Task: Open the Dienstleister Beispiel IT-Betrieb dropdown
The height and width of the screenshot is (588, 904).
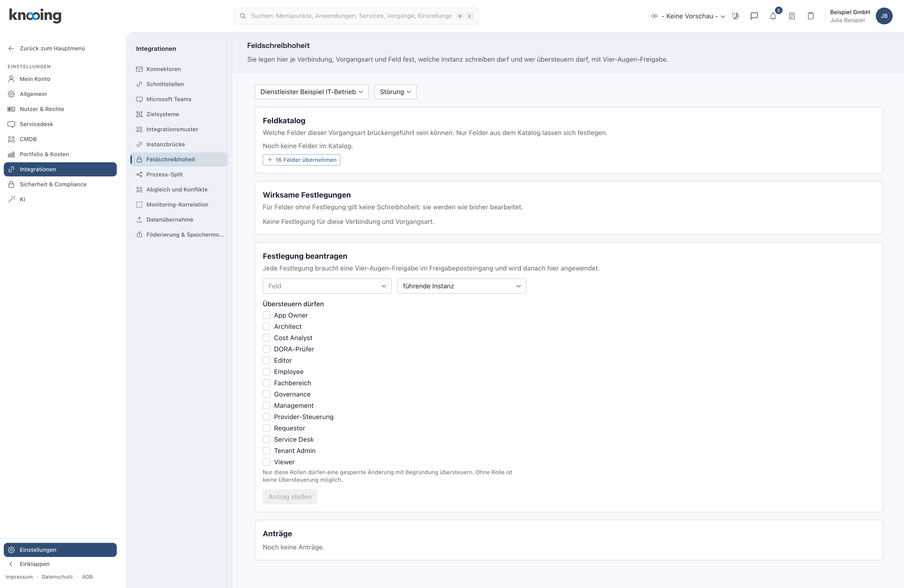Action: click(311, 92)
